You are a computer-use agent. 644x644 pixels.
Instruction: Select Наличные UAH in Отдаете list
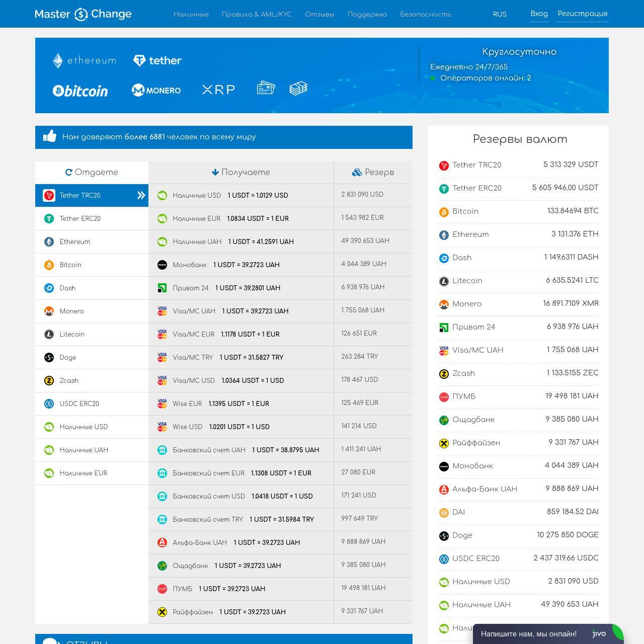click(x=92, y=450)
